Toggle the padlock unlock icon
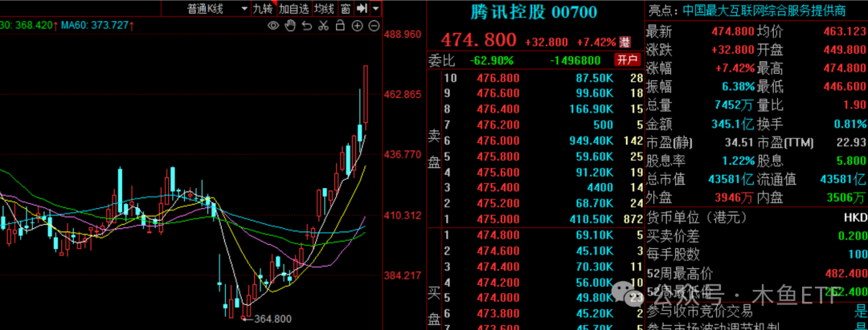Screen dimensions: 868x330 coord(340,26)
